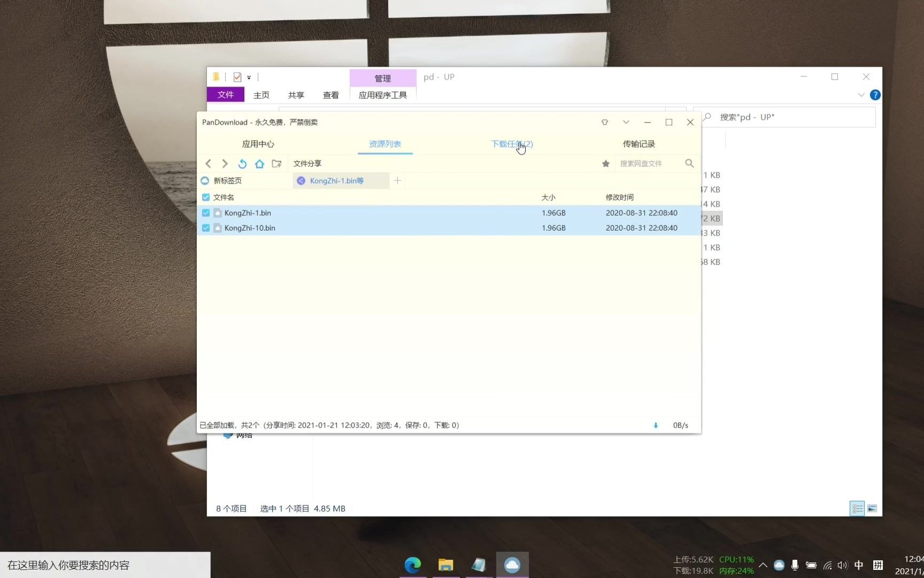Click the search magnifier in PanDownload
The image size is (924, 578).
pos(689,163)
